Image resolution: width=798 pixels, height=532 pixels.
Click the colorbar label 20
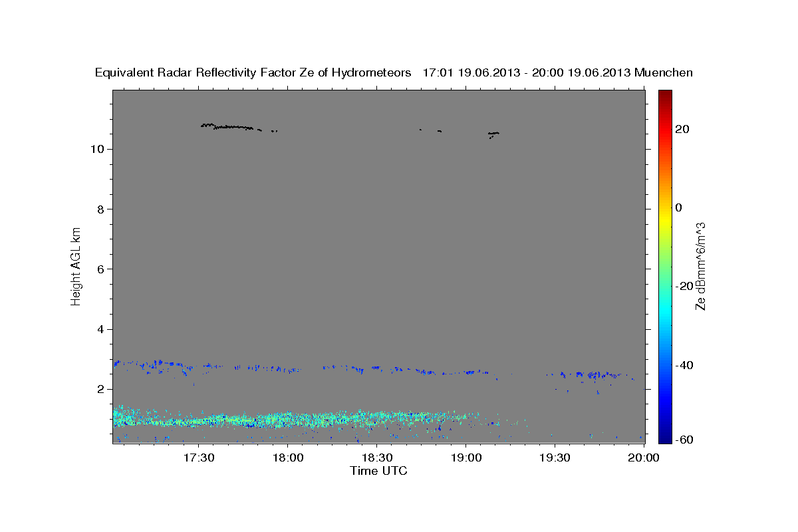(x=683, y=129)
